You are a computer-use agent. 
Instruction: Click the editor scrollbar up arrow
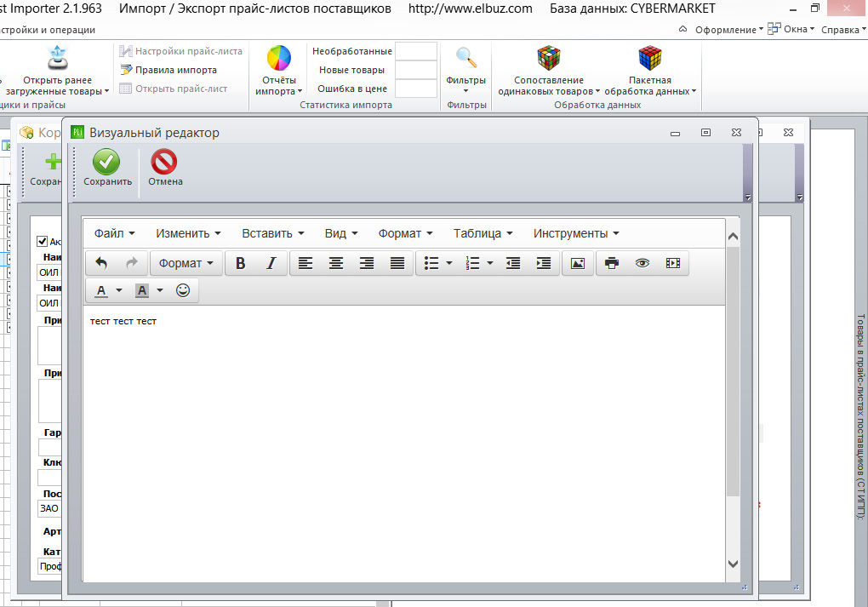pyautogui.click(x=733, y=237)
